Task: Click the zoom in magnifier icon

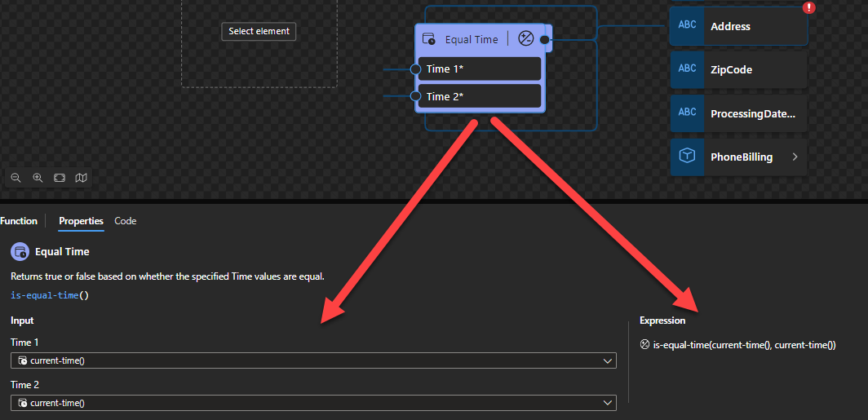Action: point(38,177)
